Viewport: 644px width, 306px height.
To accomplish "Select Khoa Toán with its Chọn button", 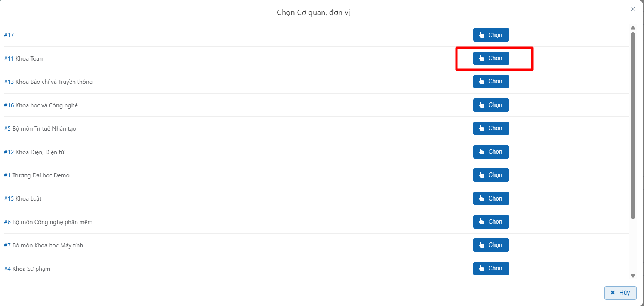I will pos(491,58).
